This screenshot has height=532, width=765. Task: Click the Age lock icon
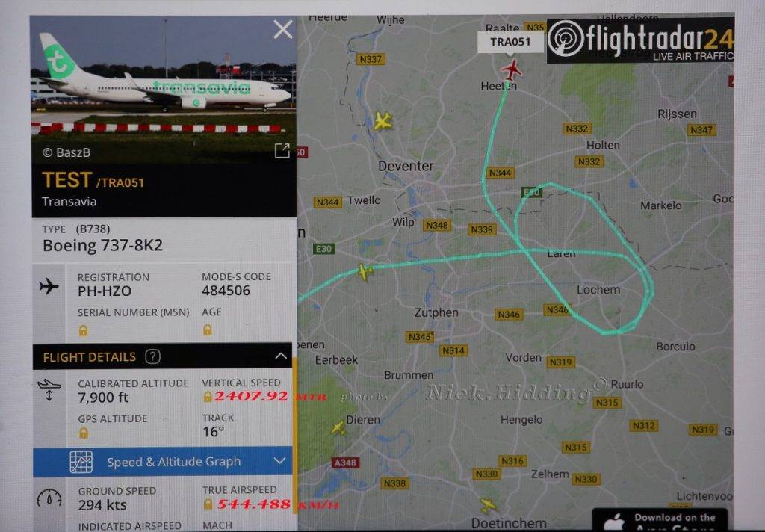(208, 330)
